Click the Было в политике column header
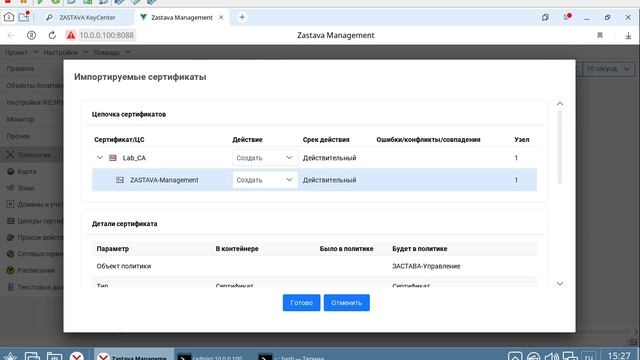The height and width of the screenshot is (360, 640). tap(346, 249)
